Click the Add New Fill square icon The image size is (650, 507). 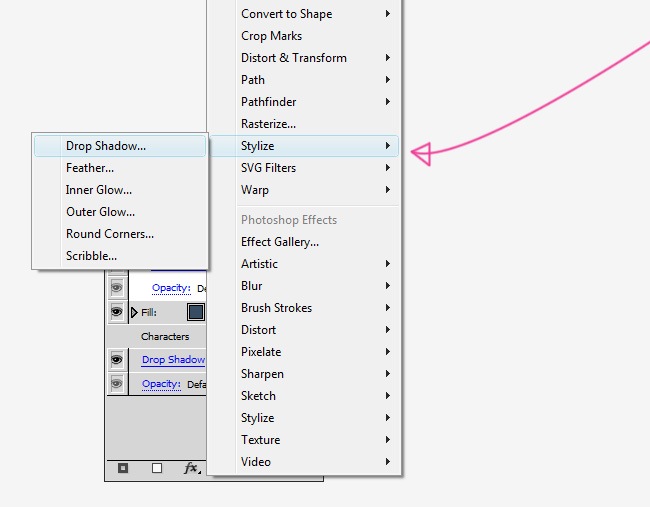(157, 468)
